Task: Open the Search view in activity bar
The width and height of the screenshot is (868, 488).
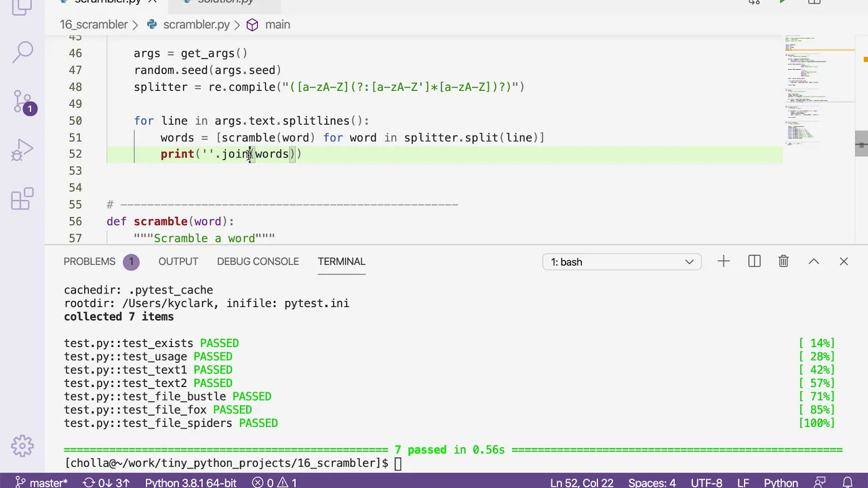Action: 22,52
